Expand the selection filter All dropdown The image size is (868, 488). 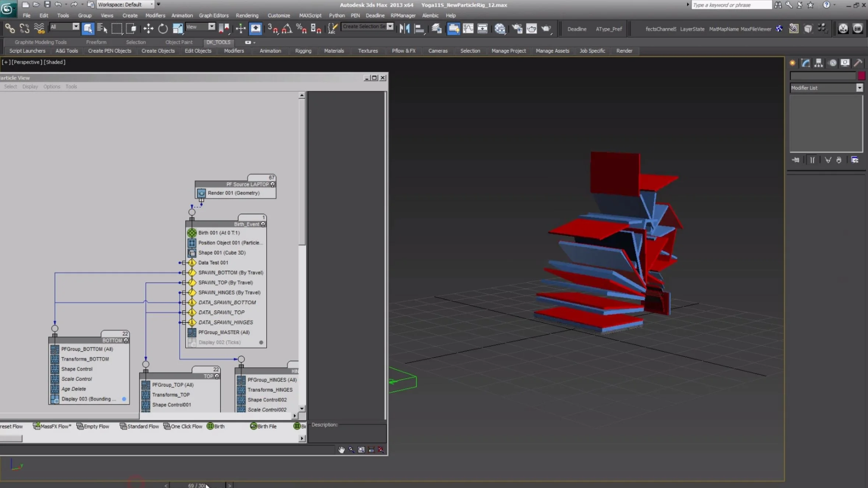75,26
